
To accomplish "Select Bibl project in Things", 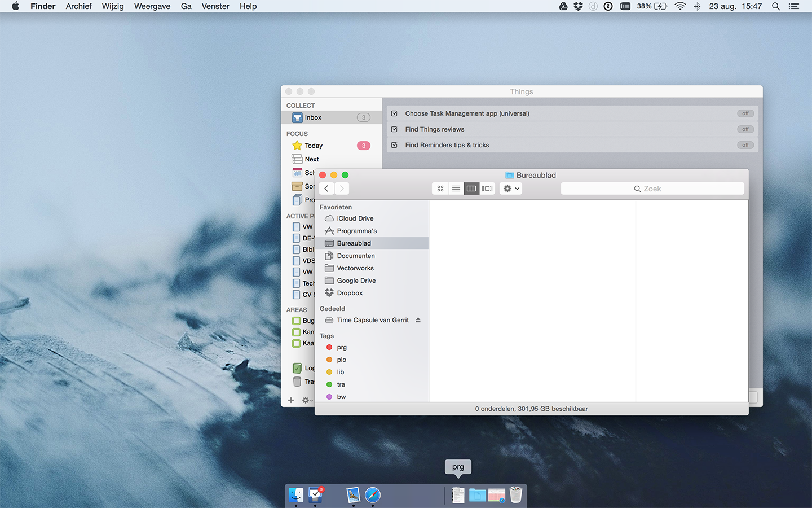I will point(303,249).
